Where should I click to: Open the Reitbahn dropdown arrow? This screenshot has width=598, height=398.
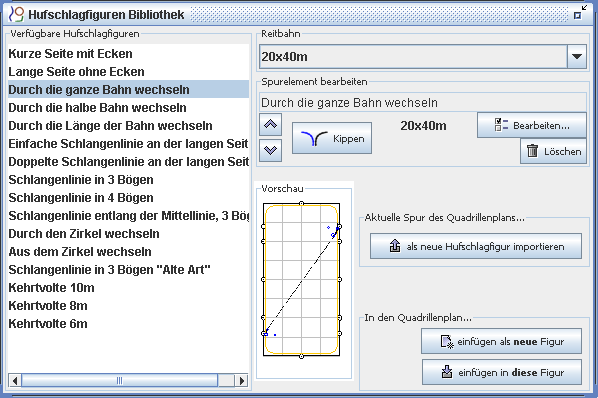click(577, 56)
